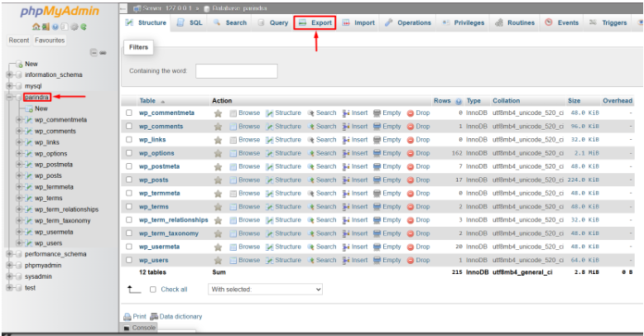The image size is (644, 336).
Task: Click the collapse all navigation tree icon
Action: [93, 53]
